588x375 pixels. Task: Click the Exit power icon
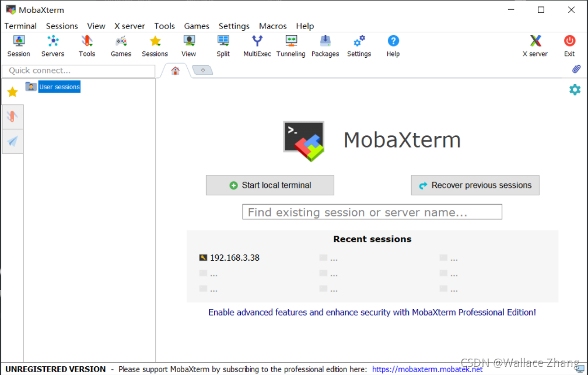pos(569,40)
